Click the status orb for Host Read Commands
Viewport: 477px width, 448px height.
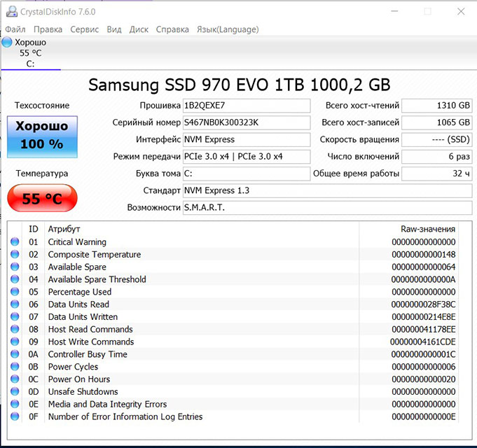(x=15, y=329)
